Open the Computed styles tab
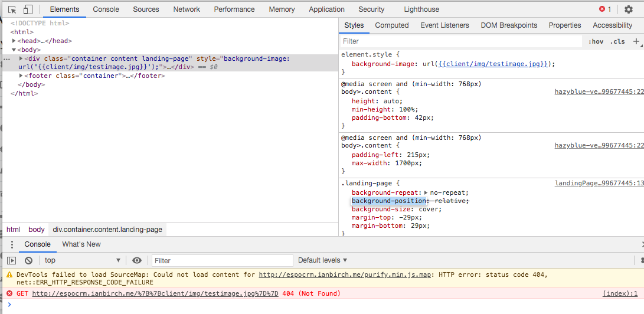The height and width of the screenshot is (314, 644). pyautogui.click(x=392, y=25)
